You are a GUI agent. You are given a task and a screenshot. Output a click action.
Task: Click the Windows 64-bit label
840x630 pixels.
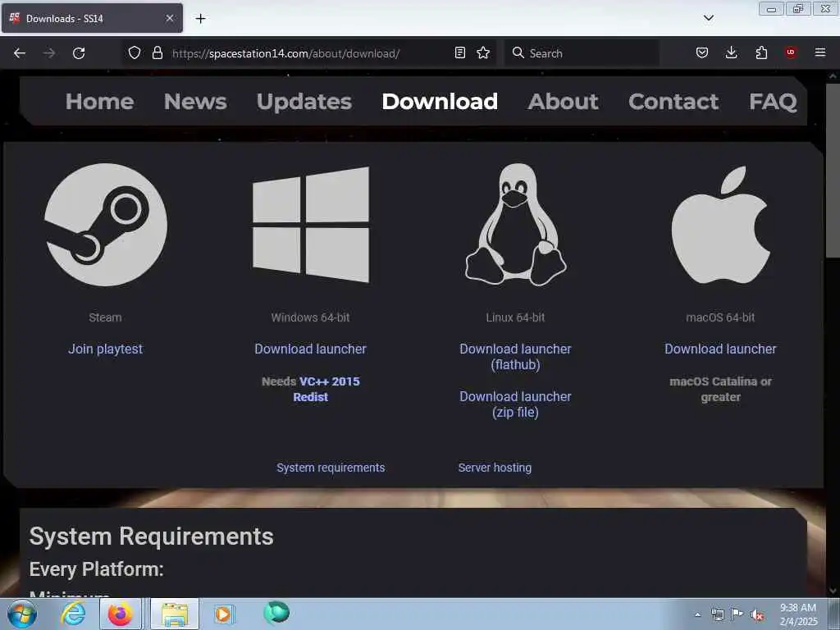coord(311,317)
